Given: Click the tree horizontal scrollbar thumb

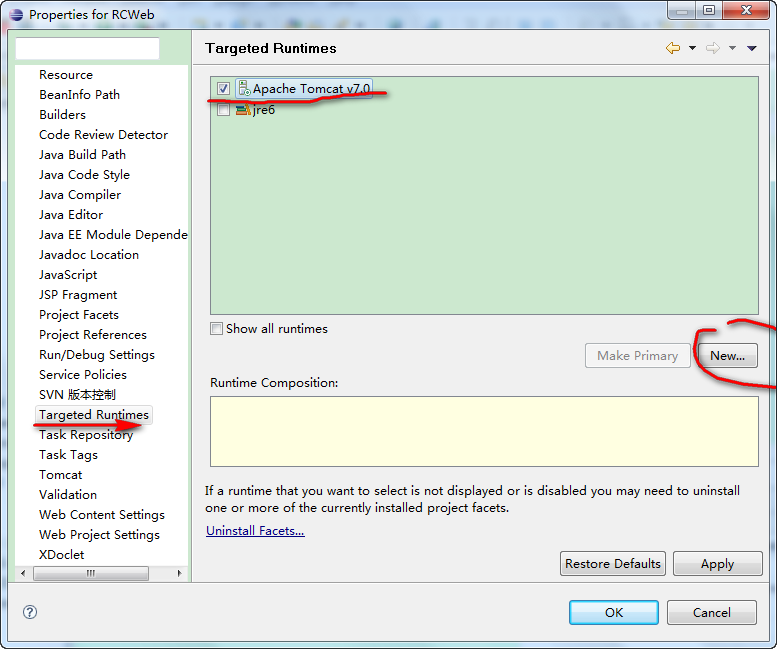Looking at the screenshot, I should coord(91,573).
